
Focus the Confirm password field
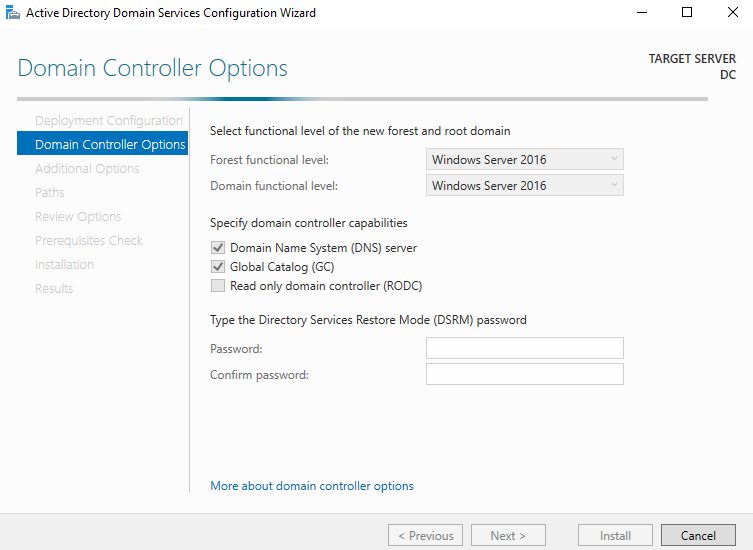pyautogui.click(x=524, y=374)
